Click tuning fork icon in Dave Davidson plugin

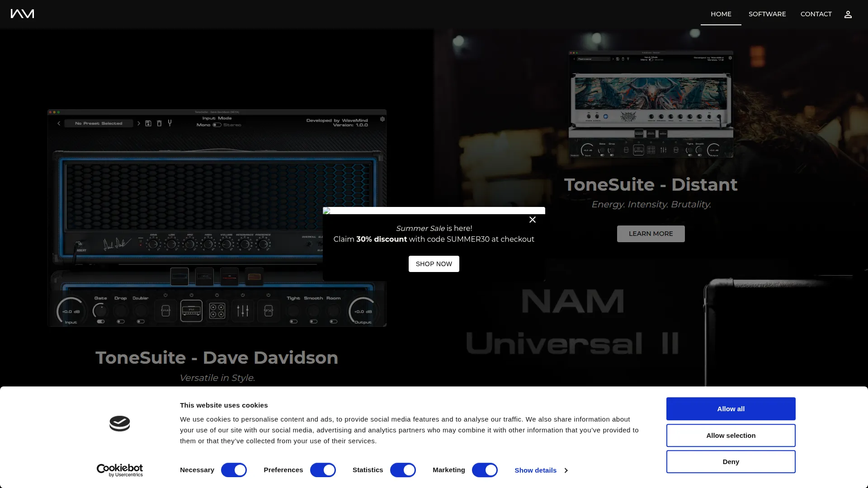click(170, 123)
